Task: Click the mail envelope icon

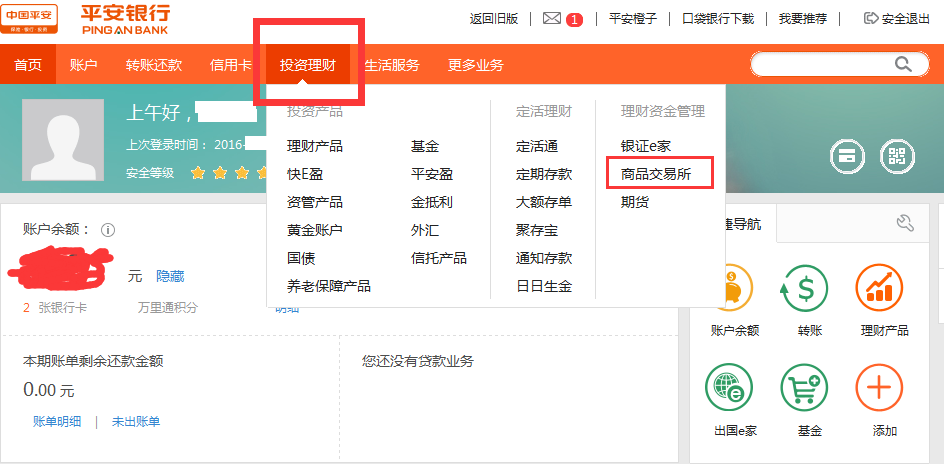Action: (x=551, y=19)
